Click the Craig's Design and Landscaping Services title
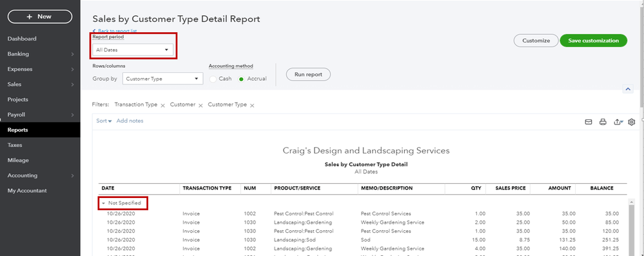 pos(366,150)
